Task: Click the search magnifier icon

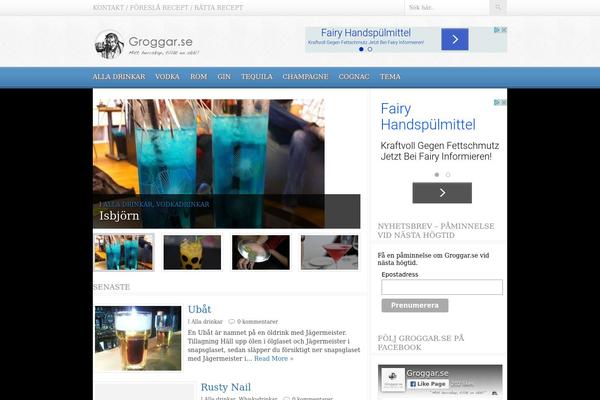Action: point(498,7)
